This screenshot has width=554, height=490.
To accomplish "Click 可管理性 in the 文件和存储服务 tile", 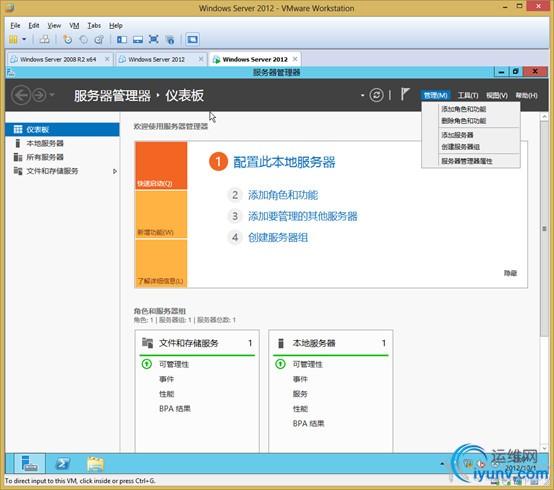I will [174, 364].
